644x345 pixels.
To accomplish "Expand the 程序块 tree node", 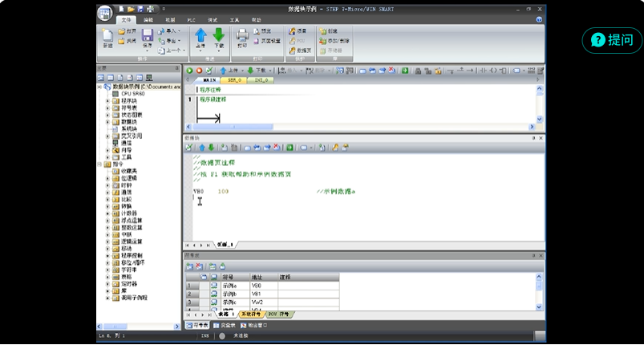I will [x=107, y=101].
